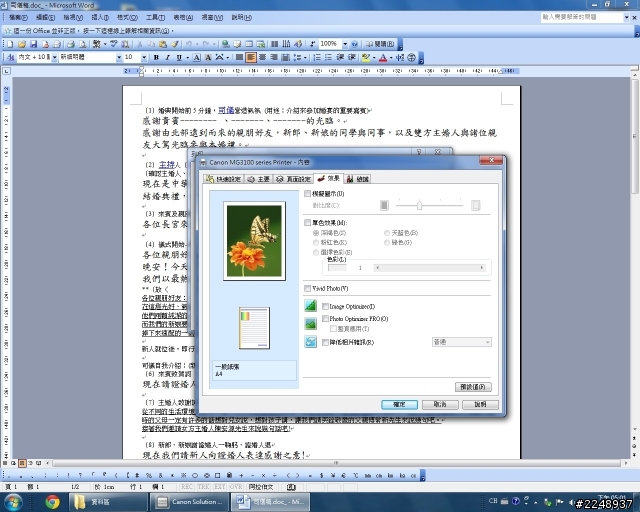This screenshot has width=640, height=512.
Task: Open Google Chrome from the taskbar
Action: (x=52, y=502)
